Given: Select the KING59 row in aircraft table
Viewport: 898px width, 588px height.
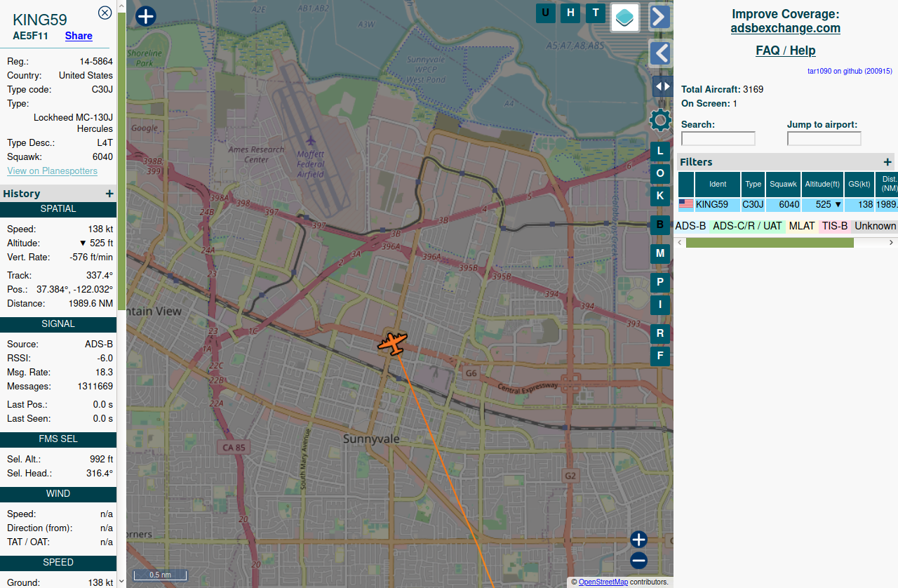Looking at the screenshot, I should coord(788,205).
